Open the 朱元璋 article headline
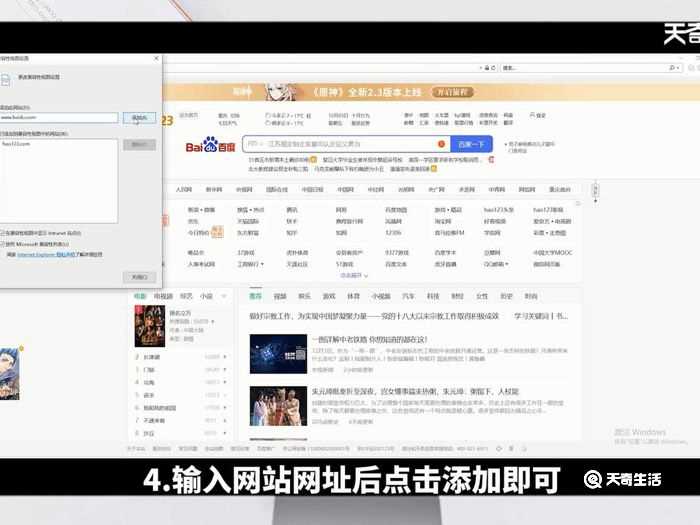The width and height of the screenshot is (700, 525). [x=415, y=392]
